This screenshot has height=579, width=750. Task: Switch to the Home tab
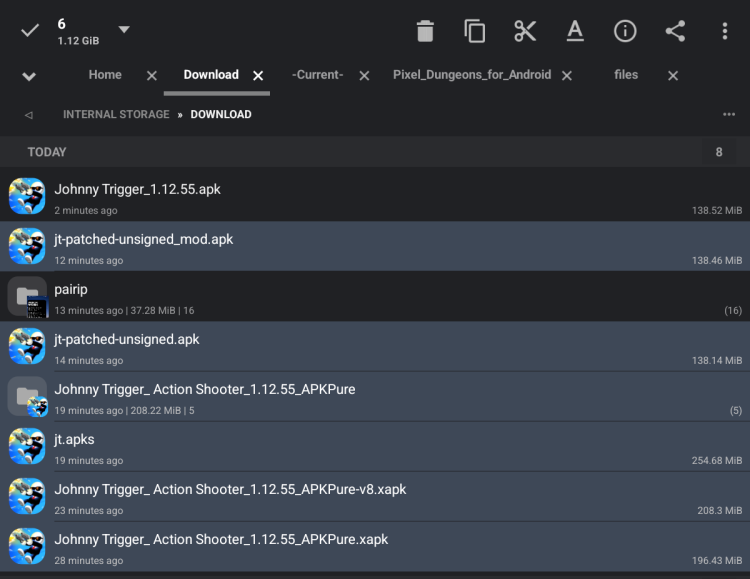[x=105, y=75]
